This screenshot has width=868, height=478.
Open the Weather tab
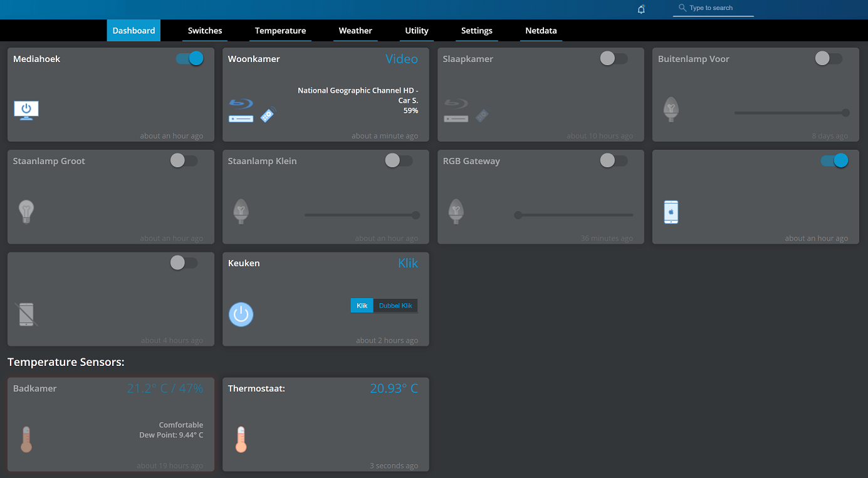(x=355, y=31)
